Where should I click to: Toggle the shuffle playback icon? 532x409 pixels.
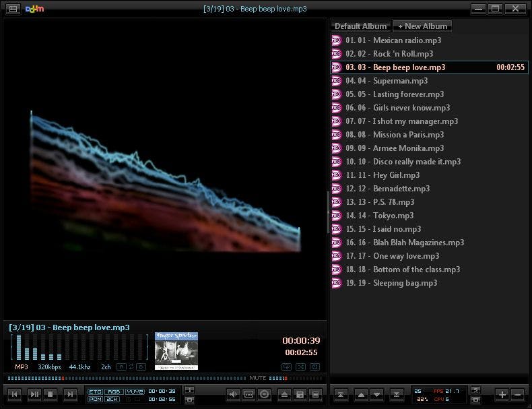[x=300, y=367]
